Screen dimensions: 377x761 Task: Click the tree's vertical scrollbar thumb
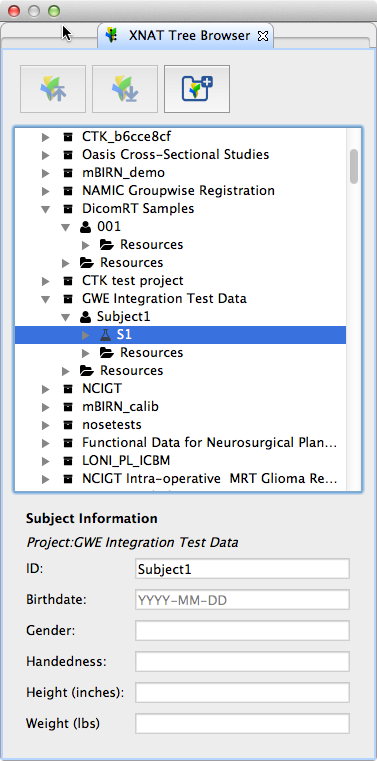354,166
